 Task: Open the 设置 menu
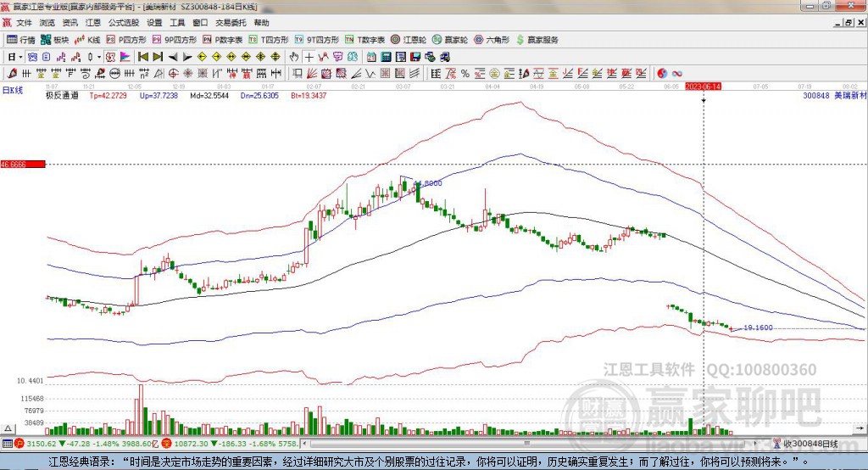click(154, 23)
